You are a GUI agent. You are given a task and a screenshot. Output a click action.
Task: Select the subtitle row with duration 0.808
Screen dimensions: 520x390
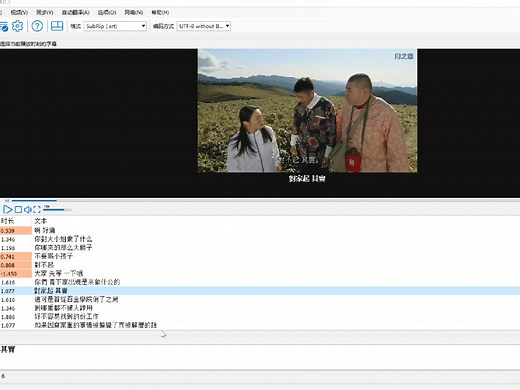(260, 265)
